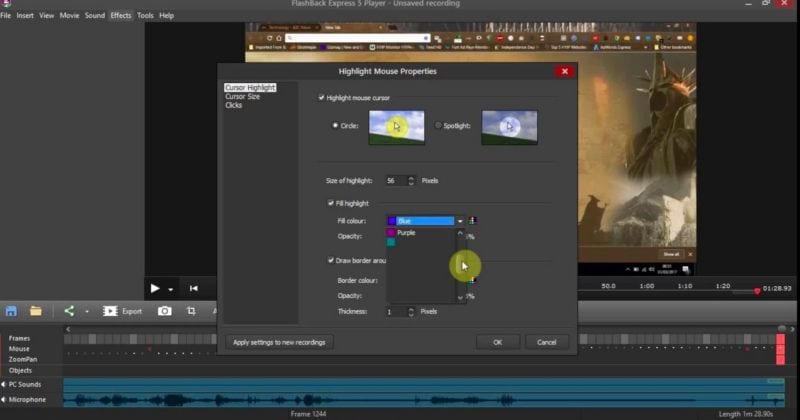The height and width of the screenshot is (420, 800).
Task: Open the Effects menu
Action: pos(121,15)
